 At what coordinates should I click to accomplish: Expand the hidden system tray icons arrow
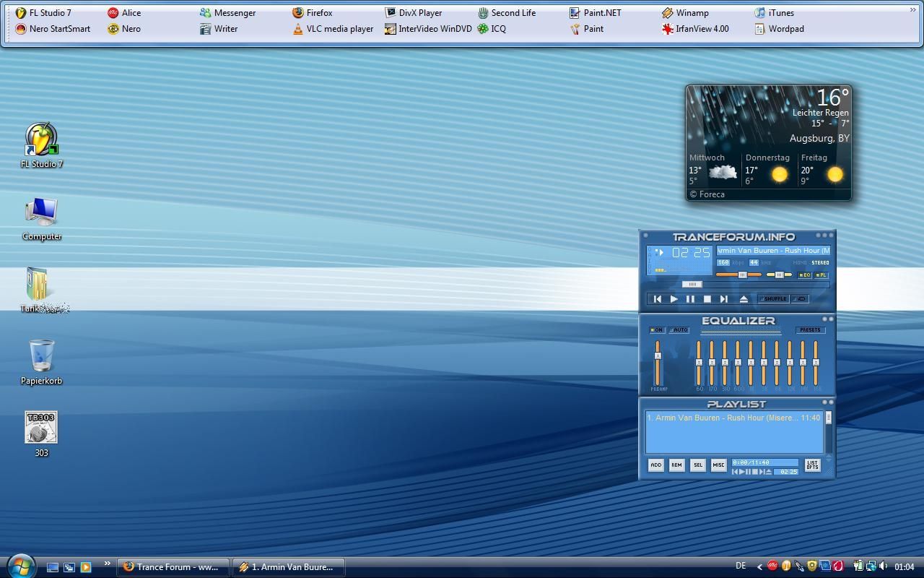pyautogui.click(x=759, y=567)
